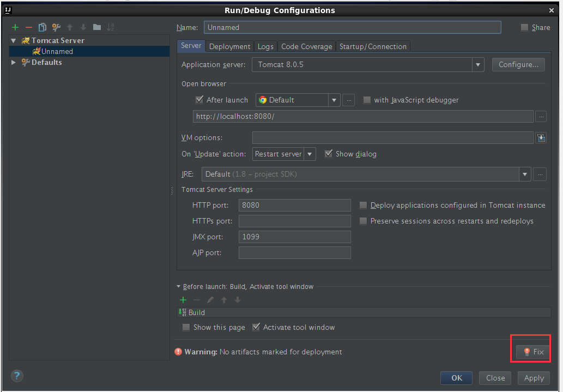Screen dimensions: 563x392
Task: Select the Defaults tree item
Action: (x=89, y=63)
